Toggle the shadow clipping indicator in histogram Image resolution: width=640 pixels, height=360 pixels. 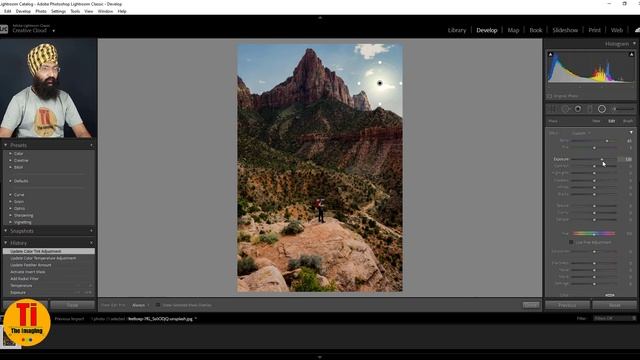click(x=550, y=54)
